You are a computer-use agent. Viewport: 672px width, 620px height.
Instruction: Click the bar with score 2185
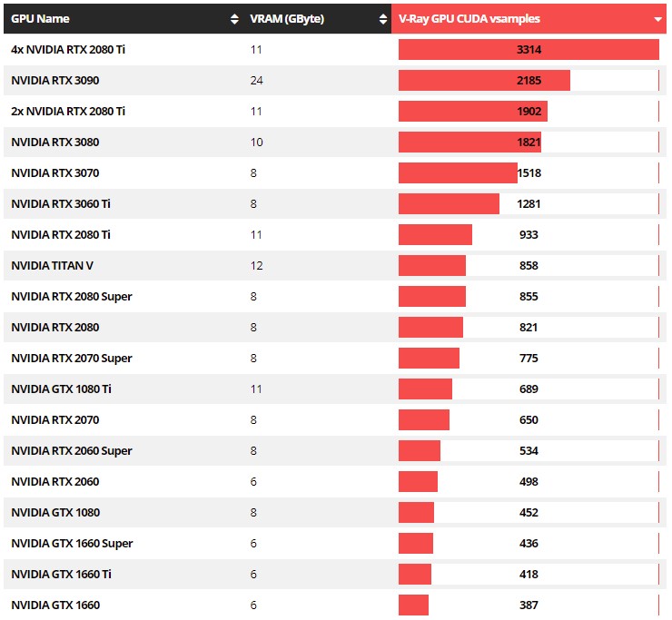point(484,80)
